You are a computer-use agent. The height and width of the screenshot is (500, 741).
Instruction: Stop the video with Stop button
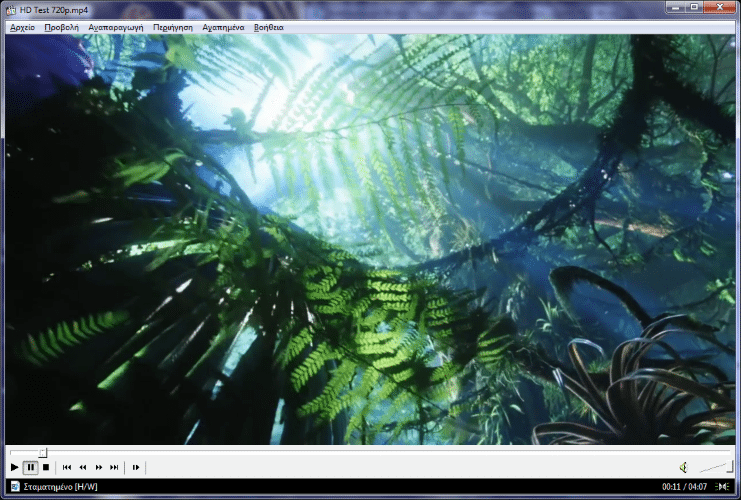46,467
